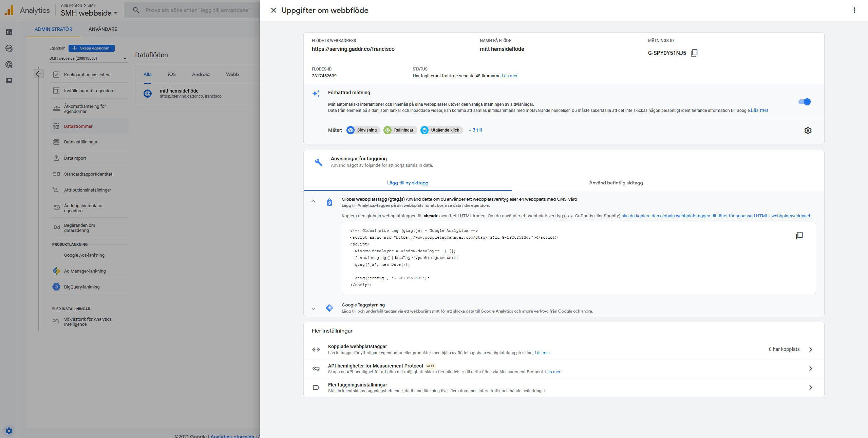The image size is (868, 438).
Task: Switch to Använd befintlig sidtagg tab
Action: 616,183
